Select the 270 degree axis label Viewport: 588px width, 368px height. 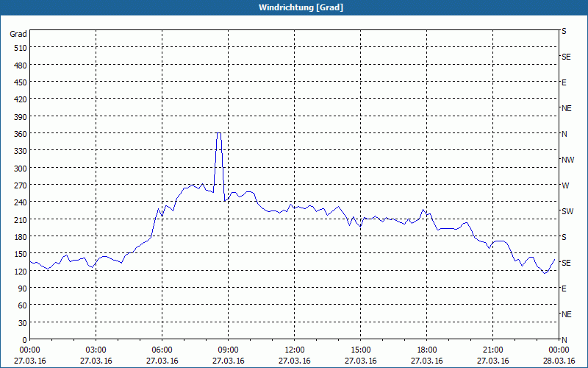coord(21,185)
